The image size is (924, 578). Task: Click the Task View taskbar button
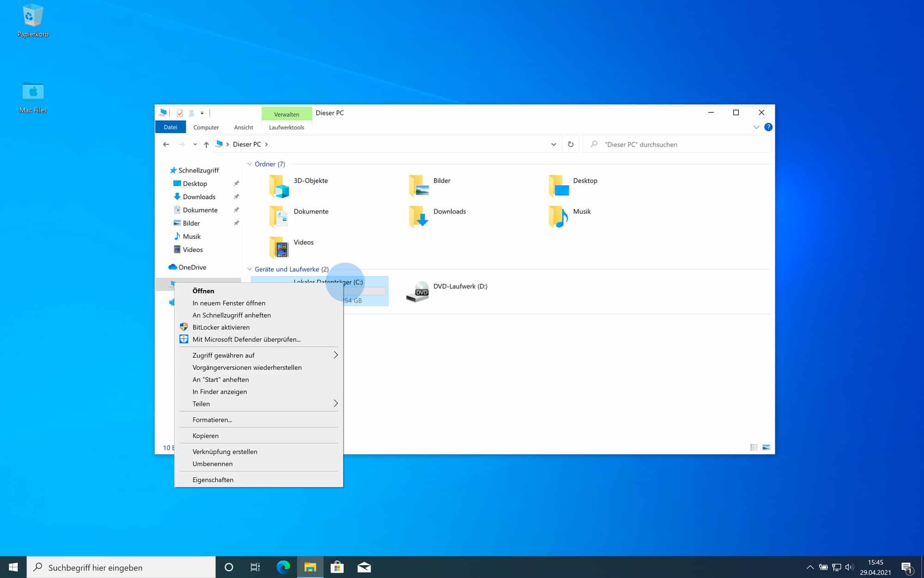click(255, 567)
